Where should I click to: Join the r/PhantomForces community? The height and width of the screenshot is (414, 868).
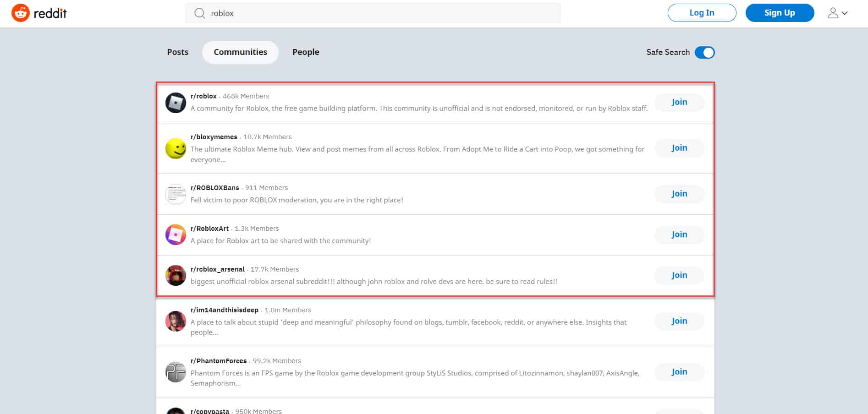click(x=679, y=372)
